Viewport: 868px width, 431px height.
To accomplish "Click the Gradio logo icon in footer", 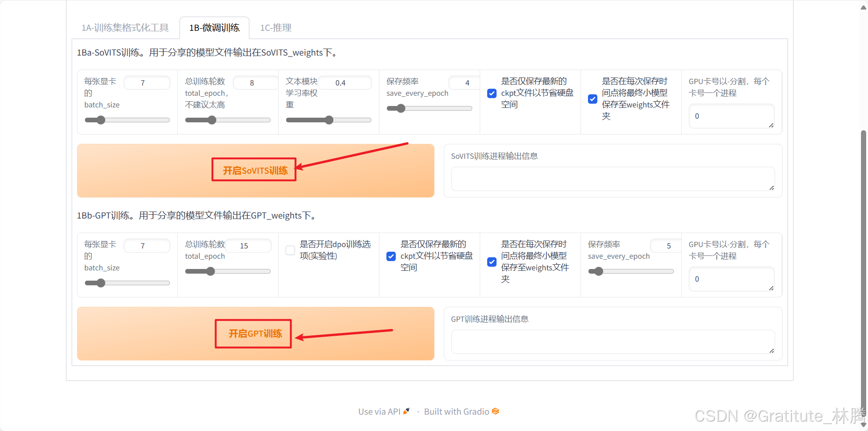I will pos(496,411).
